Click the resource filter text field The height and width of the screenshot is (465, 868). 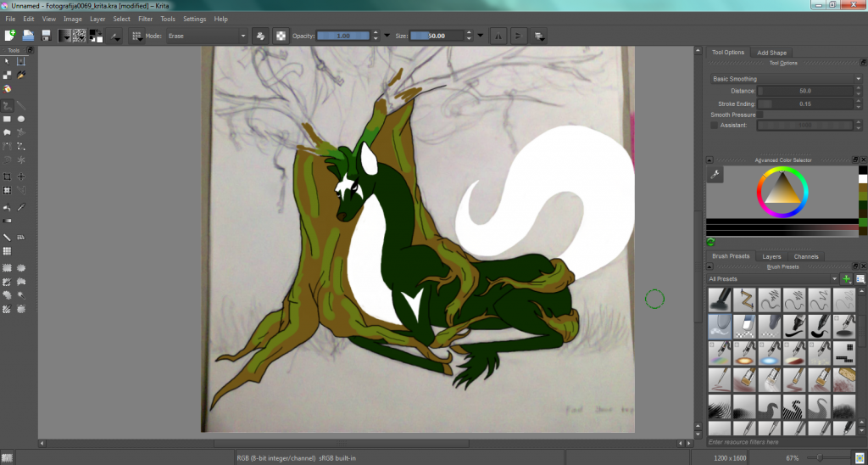785,443
